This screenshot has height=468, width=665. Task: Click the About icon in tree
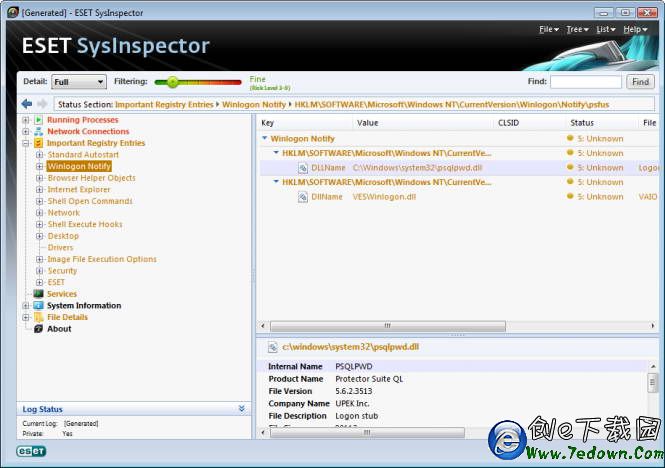point(39,329)
